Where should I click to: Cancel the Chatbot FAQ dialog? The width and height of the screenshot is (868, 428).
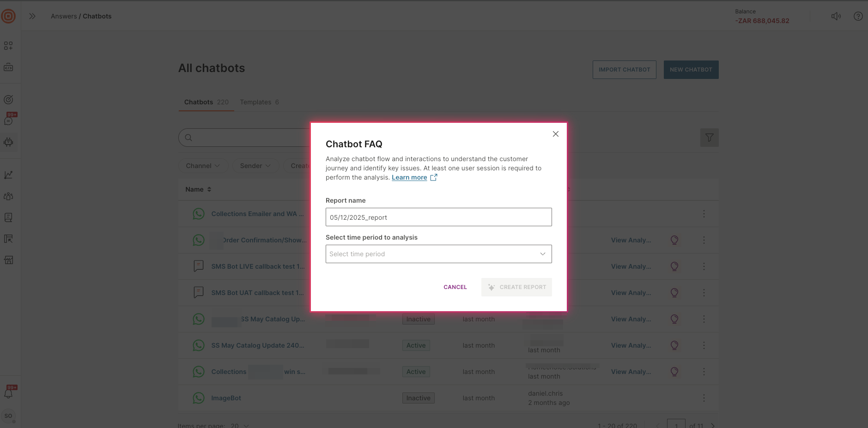point(455,287)
